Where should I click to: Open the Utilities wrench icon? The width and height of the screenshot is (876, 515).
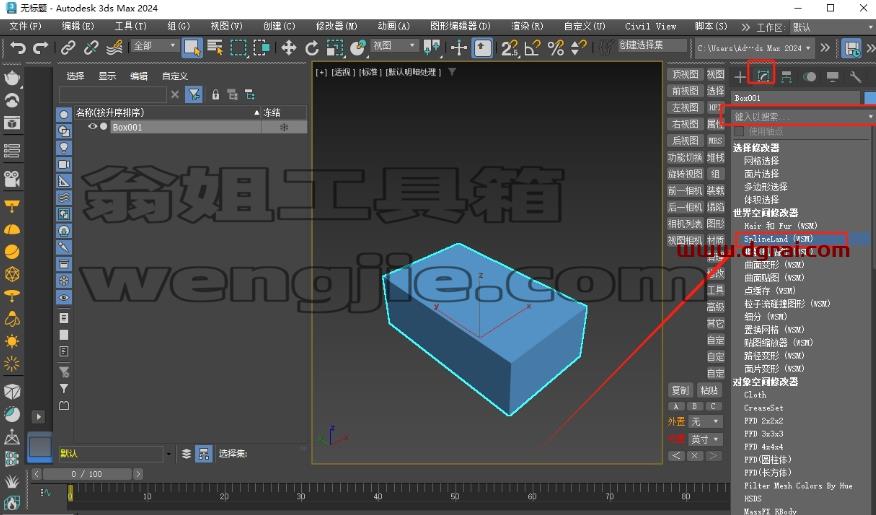855,77
